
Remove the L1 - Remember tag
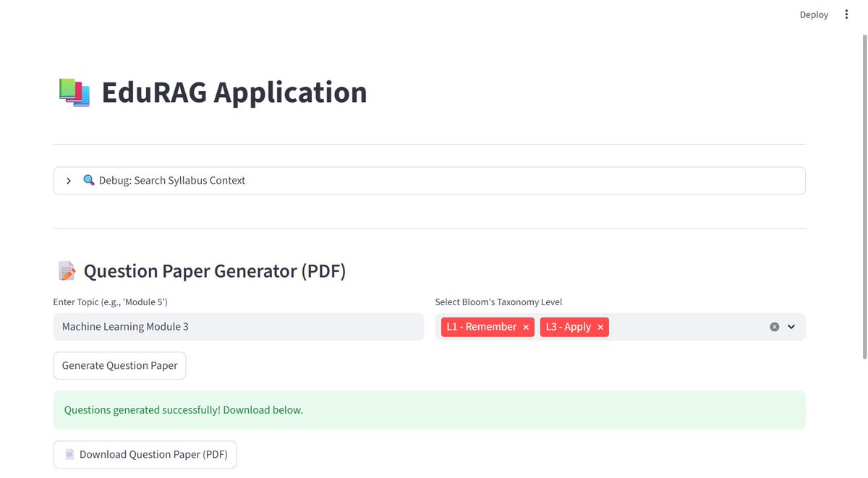coord(526,328)
